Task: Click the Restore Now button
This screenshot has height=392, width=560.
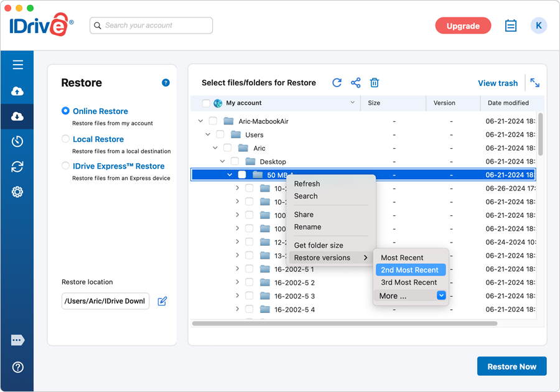Action: point(512,366)
